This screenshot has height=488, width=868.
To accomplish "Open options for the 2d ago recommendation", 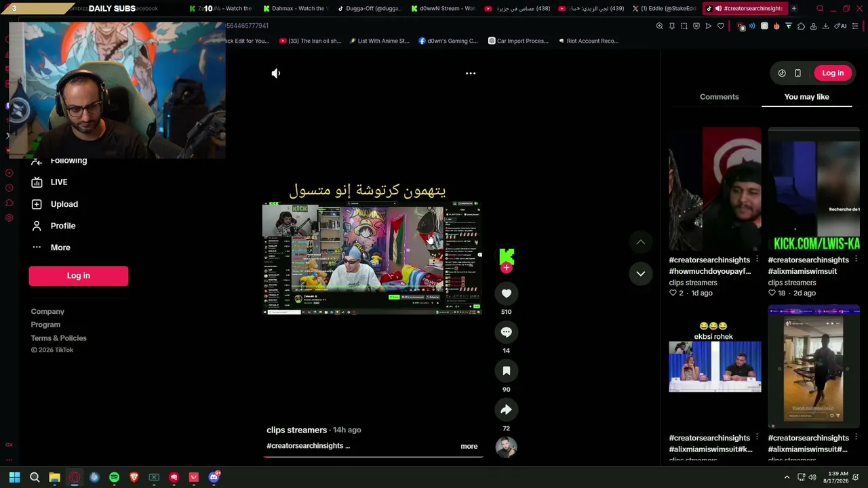I will pos(856,260).
